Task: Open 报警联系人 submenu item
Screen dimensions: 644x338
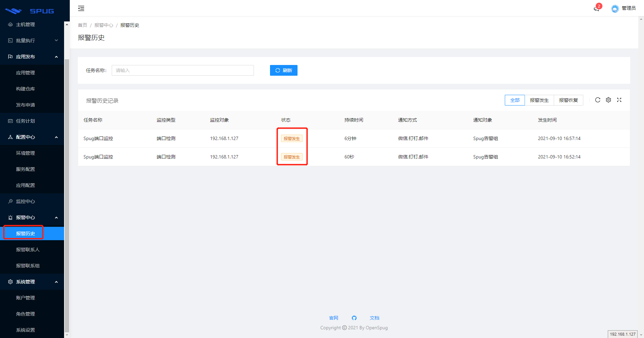Action: point(32,250)
